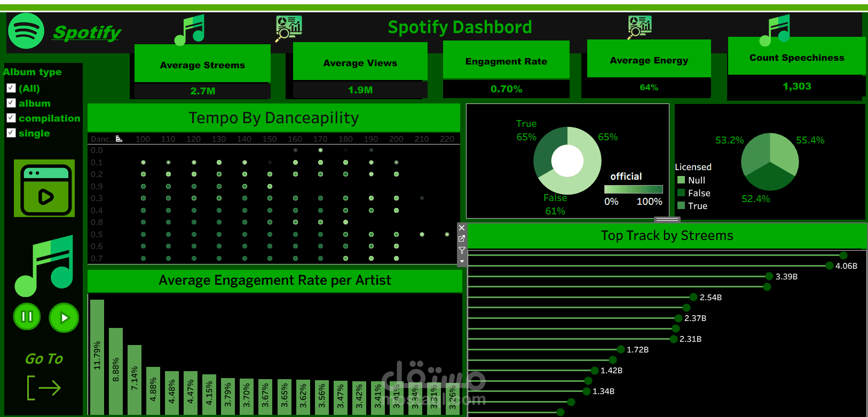The width and height of the screenshot is (868, 417).
Task: Click the 64% average energy value
Action: tap(649, 87)
